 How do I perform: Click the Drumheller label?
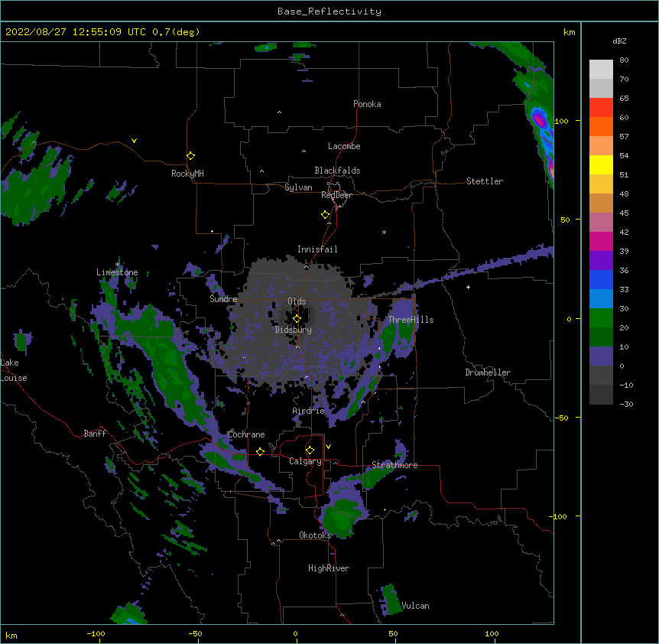click(x=488, y=372)
